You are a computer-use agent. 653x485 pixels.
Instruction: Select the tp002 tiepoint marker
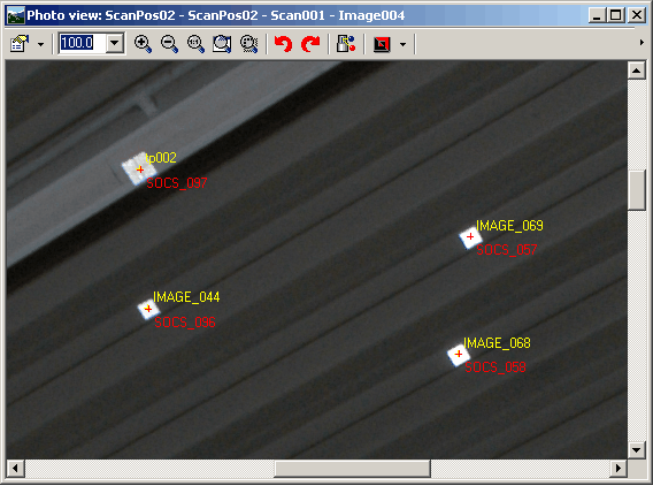click(x=140, y=170)
